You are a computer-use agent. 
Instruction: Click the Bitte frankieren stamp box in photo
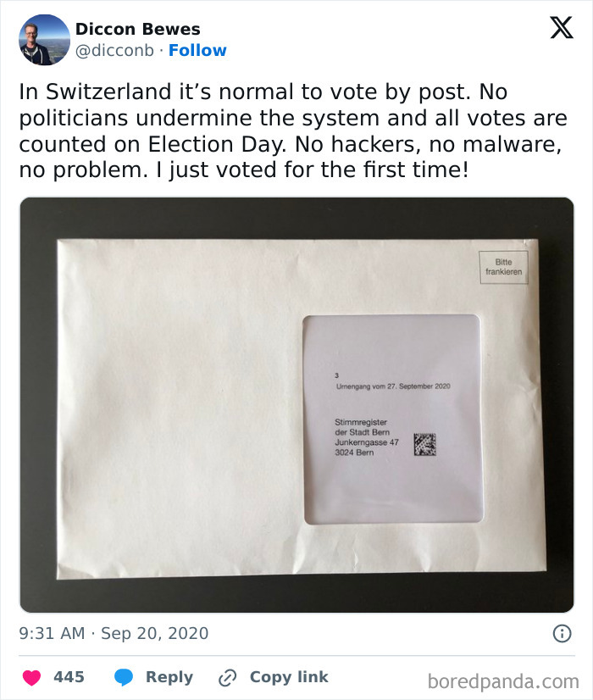[x=503, y=267]
